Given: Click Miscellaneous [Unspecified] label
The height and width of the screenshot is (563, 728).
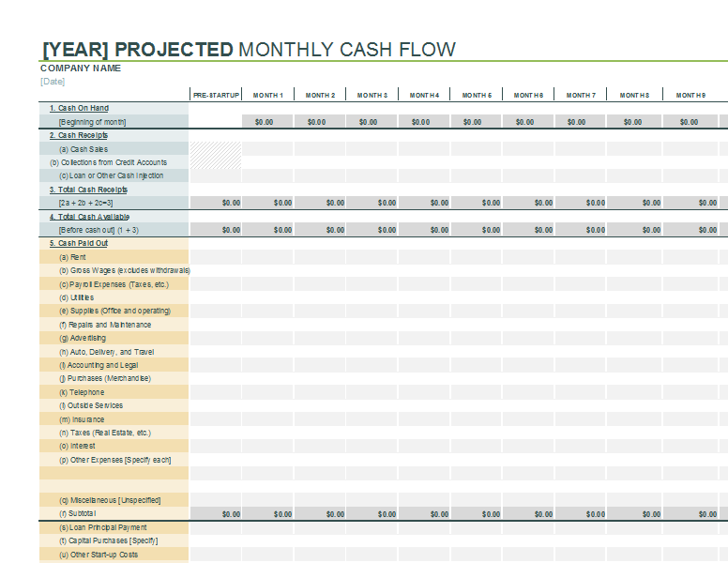Looking at the screenshot, I should (x=110, y=500).
